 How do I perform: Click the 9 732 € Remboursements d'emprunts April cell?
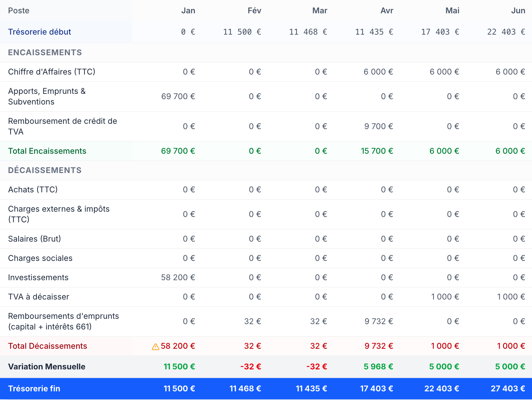click(379, 321)
